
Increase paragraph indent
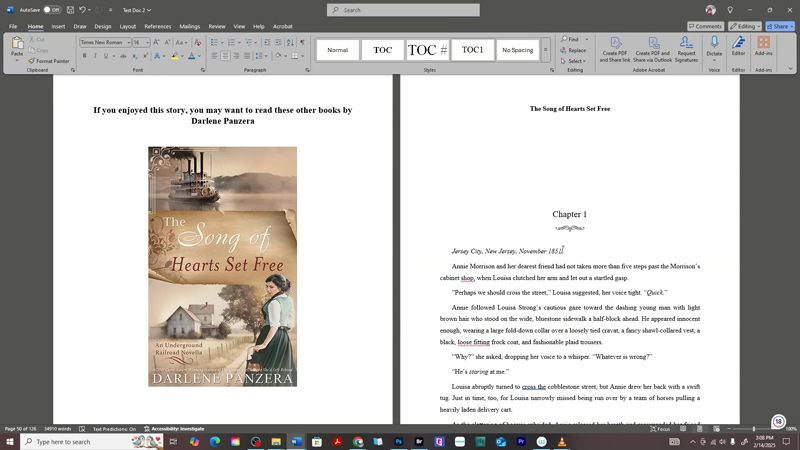tap(278, 42)
